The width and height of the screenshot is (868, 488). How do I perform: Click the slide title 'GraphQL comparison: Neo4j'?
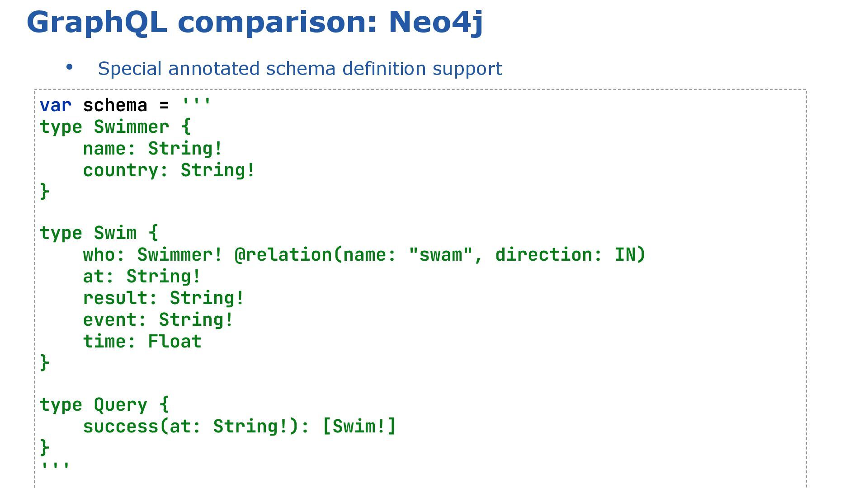[x=255, y=22]
